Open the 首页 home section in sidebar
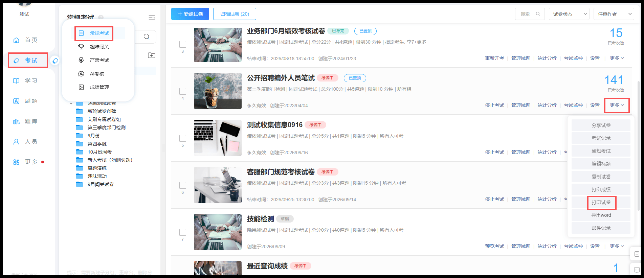The height and width of the screenshot is (278, 644). coord(25,40)
